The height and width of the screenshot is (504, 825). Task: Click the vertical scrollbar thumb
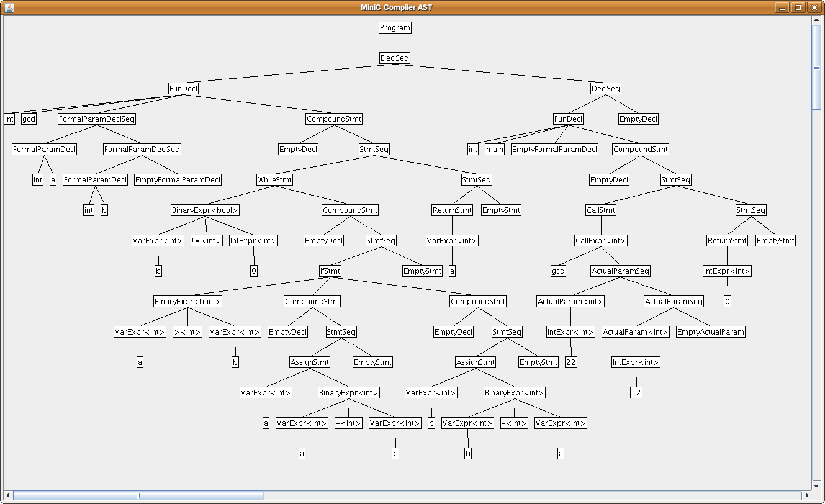click(x=816, y=67)
